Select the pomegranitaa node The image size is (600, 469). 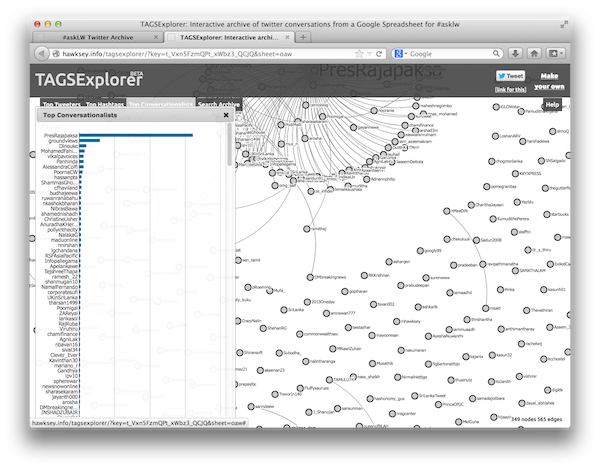[487, 187]
